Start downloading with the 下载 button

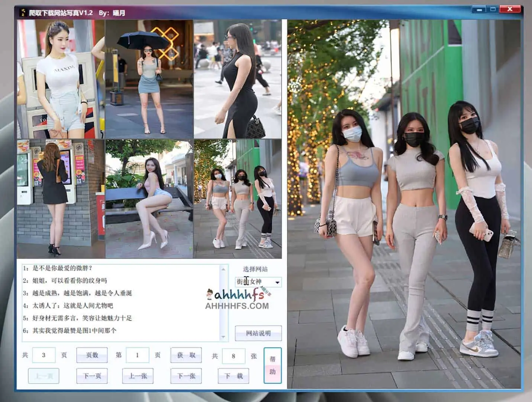(x=233, y=376)
